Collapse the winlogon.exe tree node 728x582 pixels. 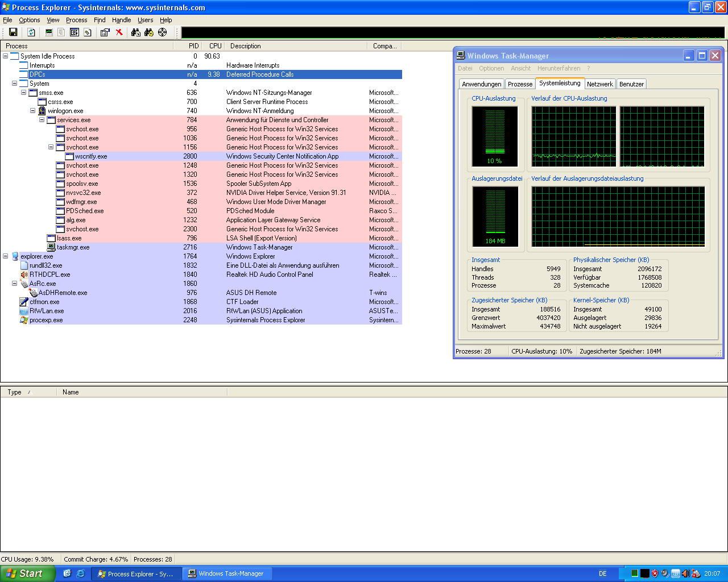click(x=33, y=111)
